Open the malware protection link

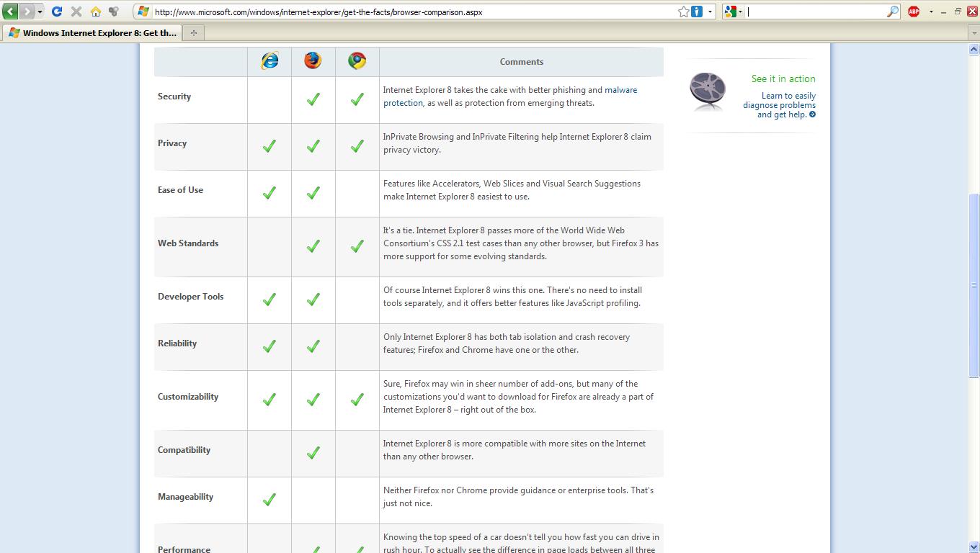click(620, 90)
